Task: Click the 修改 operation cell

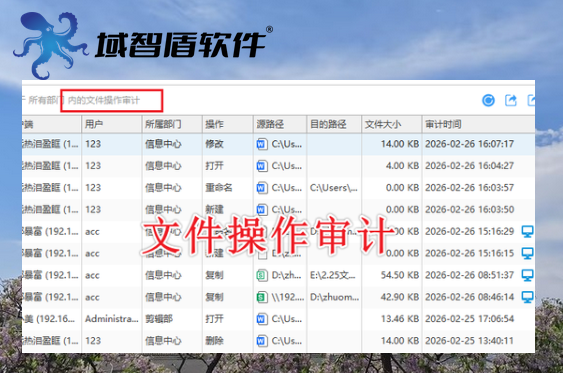Action: pyautogui.click(x=214, y=144)
